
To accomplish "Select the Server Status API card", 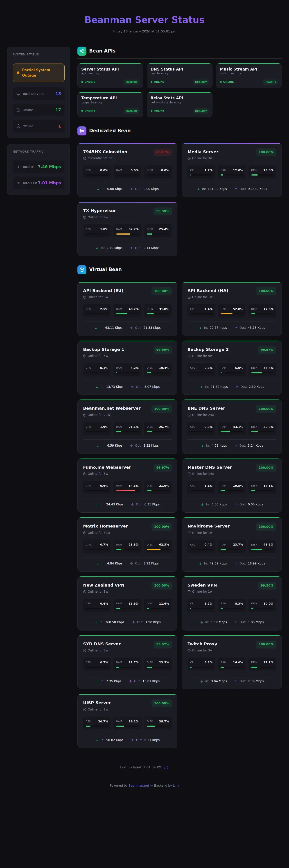I will [110, 75].
